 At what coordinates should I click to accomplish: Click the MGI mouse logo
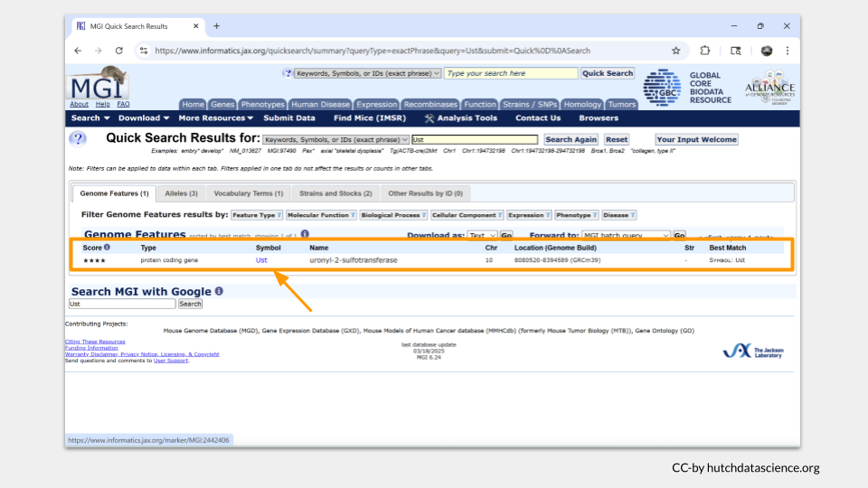[x=98, y=83]
